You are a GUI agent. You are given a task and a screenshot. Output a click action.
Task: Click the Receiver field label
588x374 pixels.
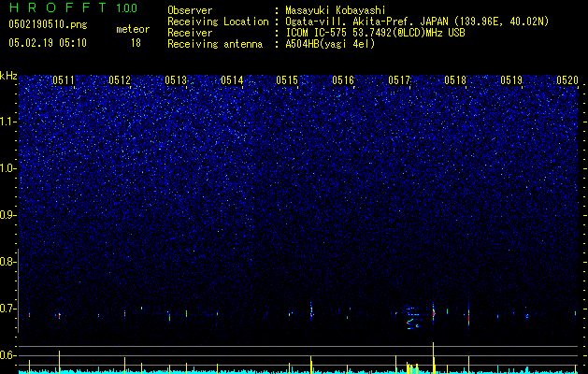coord(190,33)
